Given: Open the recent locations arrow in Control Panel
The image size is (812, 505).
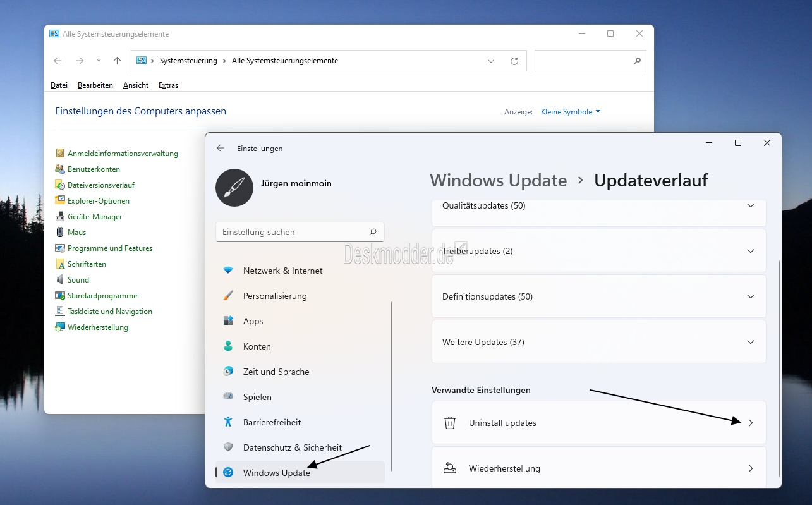Looking at the screenshot, I should 99,61.
